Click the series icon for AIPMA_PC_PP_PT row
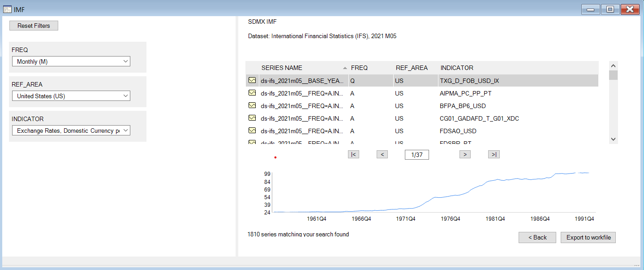Screen dimensions: 644x270 click(252, 93)
